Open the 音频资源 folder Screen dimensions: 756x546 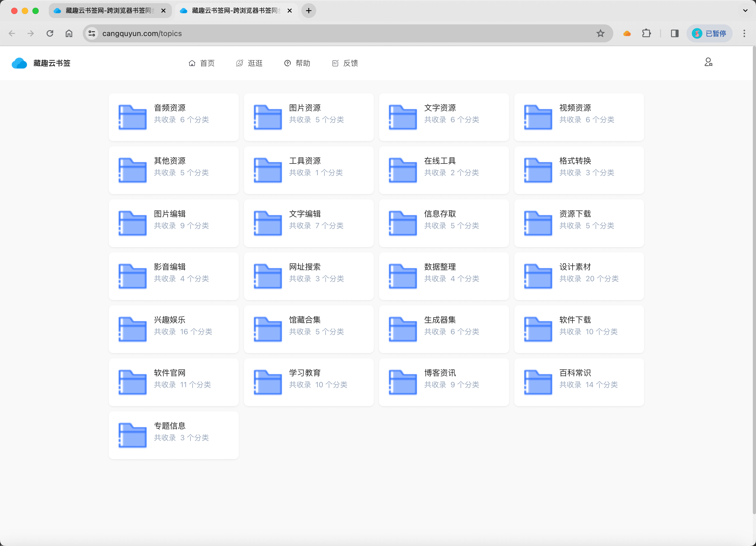pyautogui.click(x=173, y=117)
